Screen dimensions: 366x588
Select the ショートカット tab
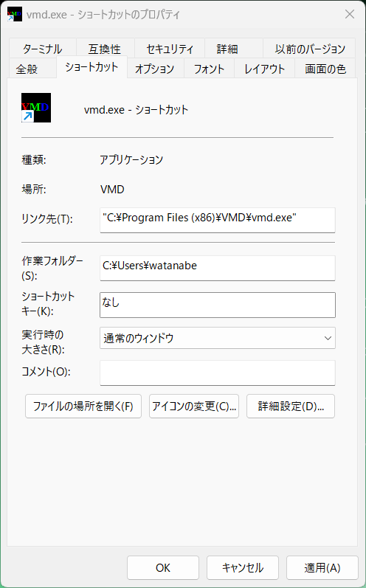(92, 67)
